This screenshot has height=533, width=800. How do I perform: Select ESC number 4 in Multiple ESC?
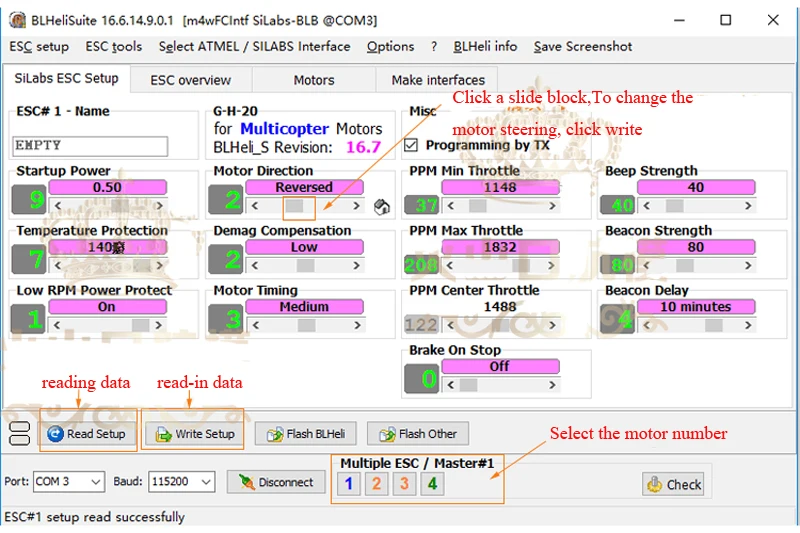433,484
